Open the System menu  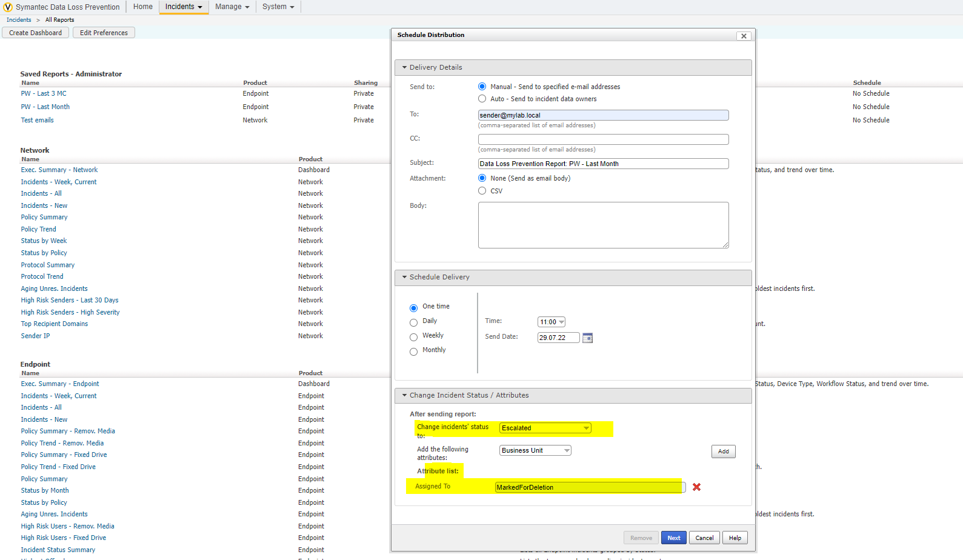tap(278, 7)
